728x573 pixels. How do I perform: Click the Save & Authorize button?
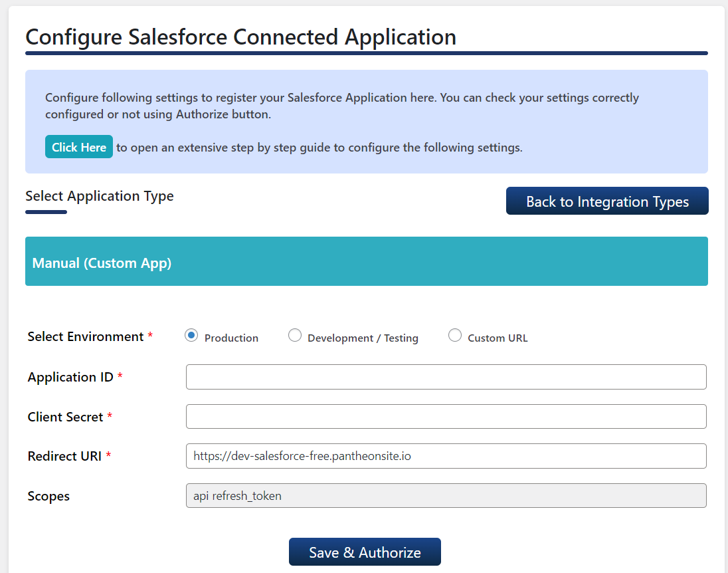pos(365,552)
